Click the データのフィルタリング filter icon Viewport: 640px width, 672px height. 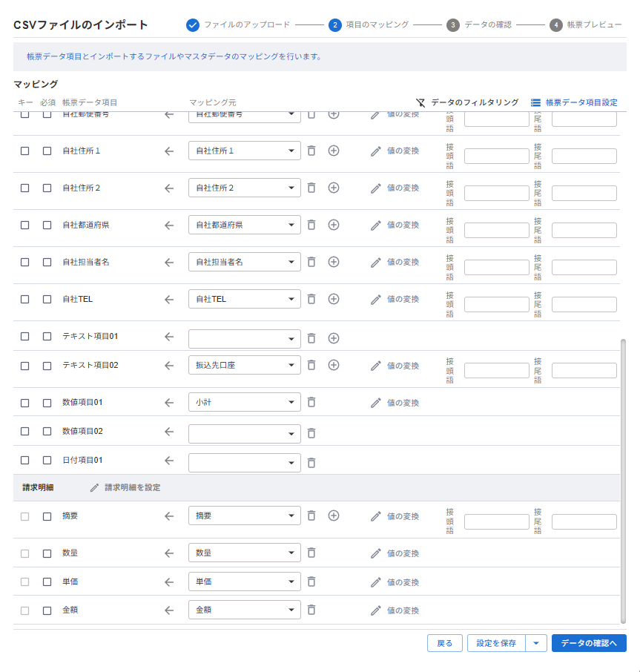pyautogui.click(x=421, y=102)
